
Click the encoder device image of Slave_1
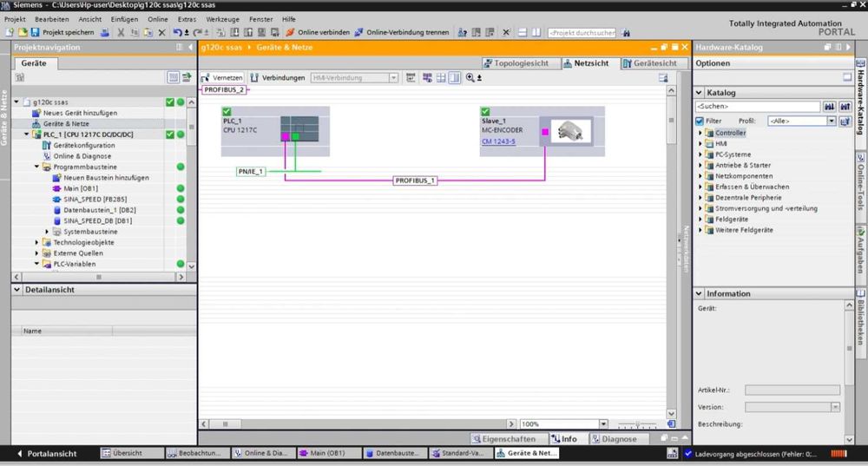click(570, 131)
